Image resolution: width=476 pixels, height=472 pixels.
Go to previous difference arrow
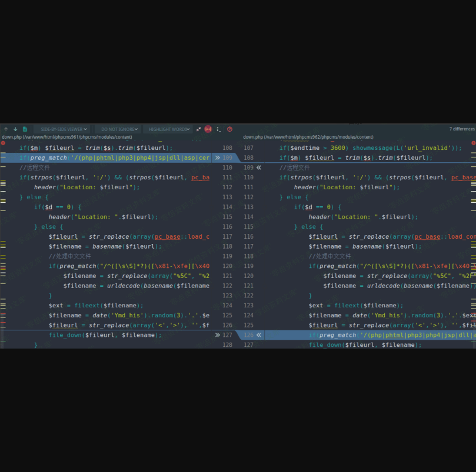[6, 129]
